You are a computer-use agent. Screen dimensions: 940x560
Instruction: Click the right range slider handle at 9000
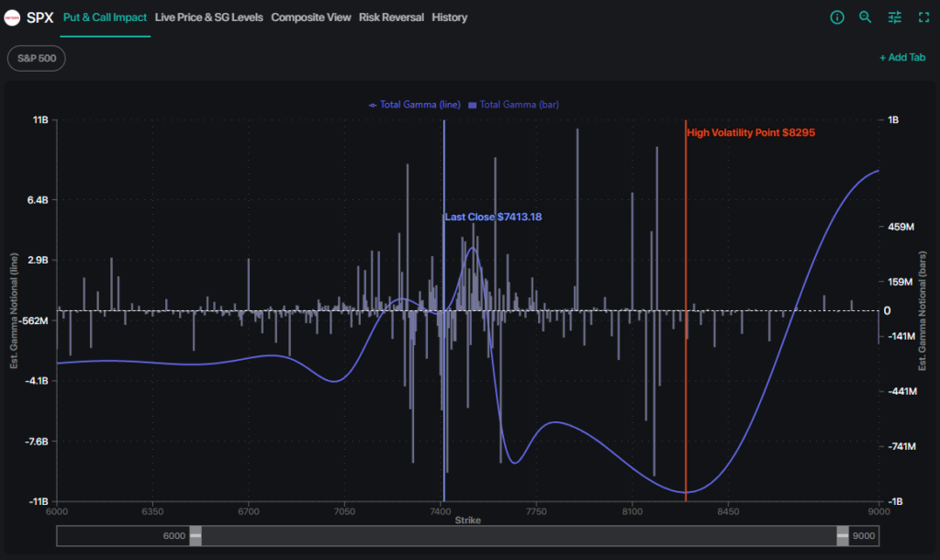click(x=843, y=535)
